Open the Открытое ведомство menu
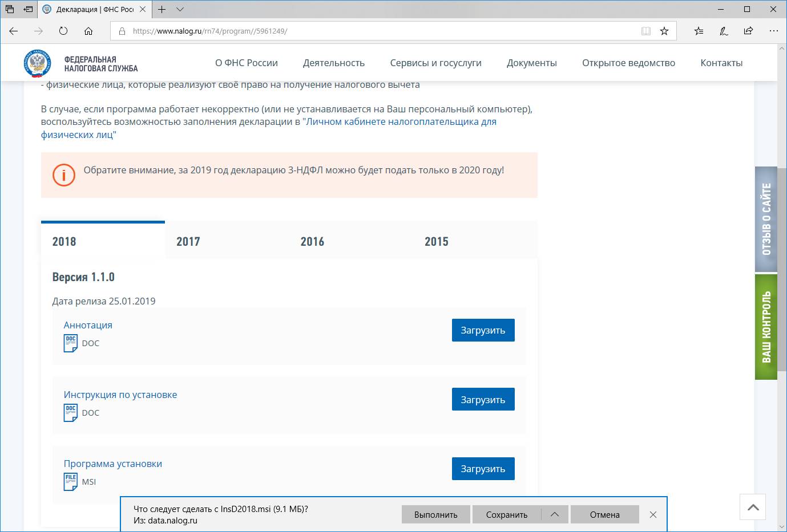Viewport: 787px width, 532px height. 628,63
